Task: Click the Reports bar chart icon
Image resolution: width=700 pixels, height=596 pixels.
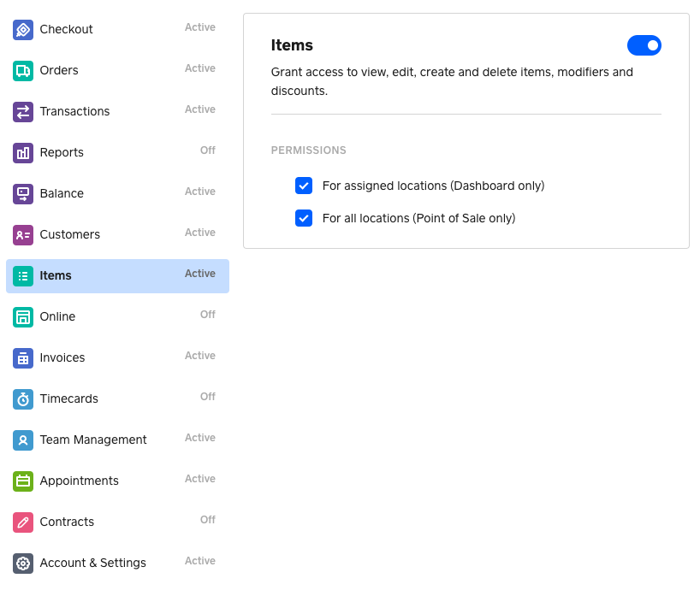Action: click(23, 153)
